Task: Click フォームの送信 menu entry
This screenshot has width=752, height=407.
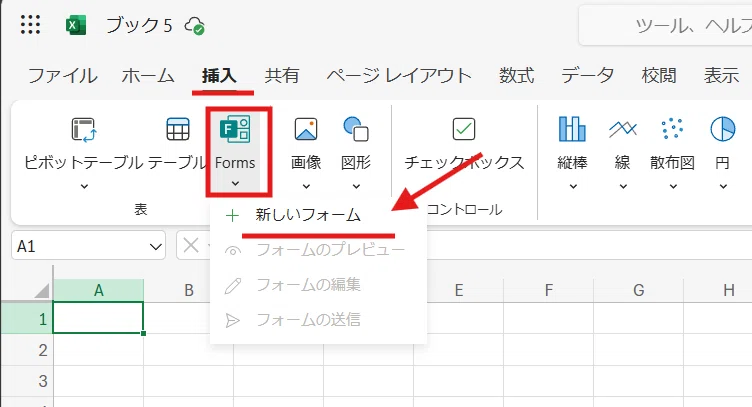Action: [318, 320]
